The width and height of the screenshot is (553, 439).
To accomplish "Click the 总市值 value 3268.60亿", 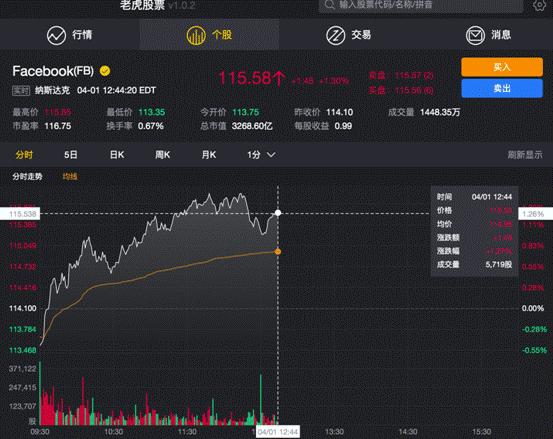I will pyautogui.click(x=252, y=126).
